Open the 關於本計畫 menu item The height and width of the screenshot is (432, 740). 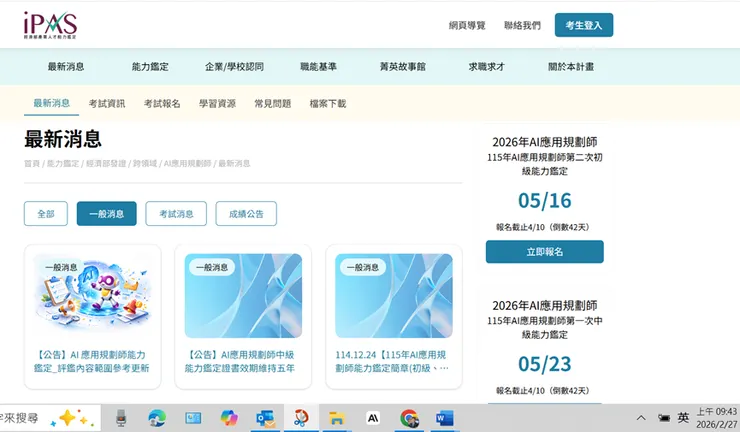(571, 67)
